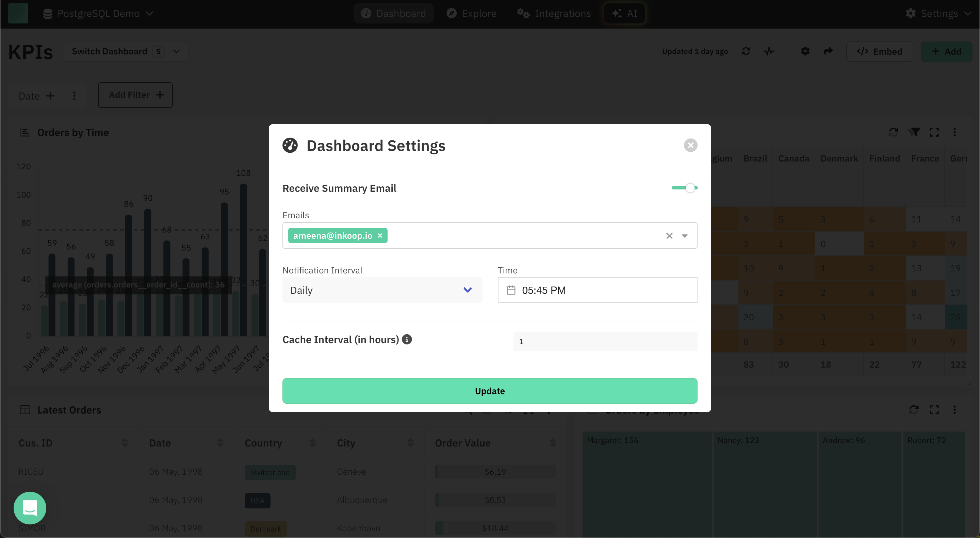Click the Andrew: 96 treemap tile

pyautogui.click(x=860, y=484)
